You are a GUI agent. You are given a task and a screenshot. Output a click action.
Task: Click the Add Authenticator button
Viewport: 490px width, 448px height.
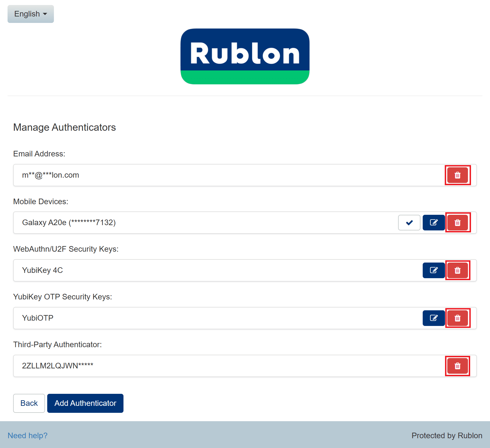point(85,403)
